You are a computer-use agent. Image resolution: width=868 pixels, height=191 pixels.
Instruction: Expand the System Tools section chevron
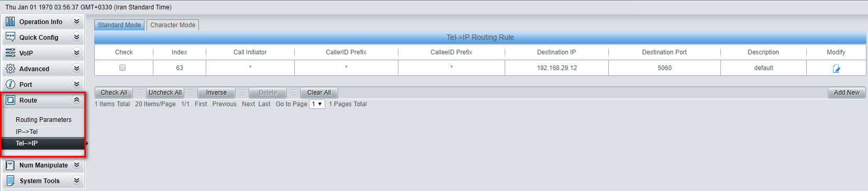76,181
